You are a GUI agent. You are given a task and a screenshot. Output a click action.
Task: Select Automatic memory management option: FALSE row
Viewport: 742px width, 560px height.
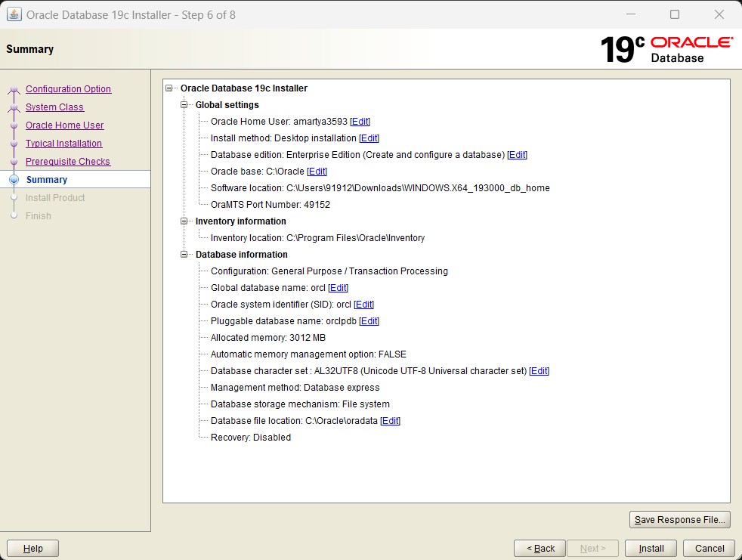coord(308,354)
